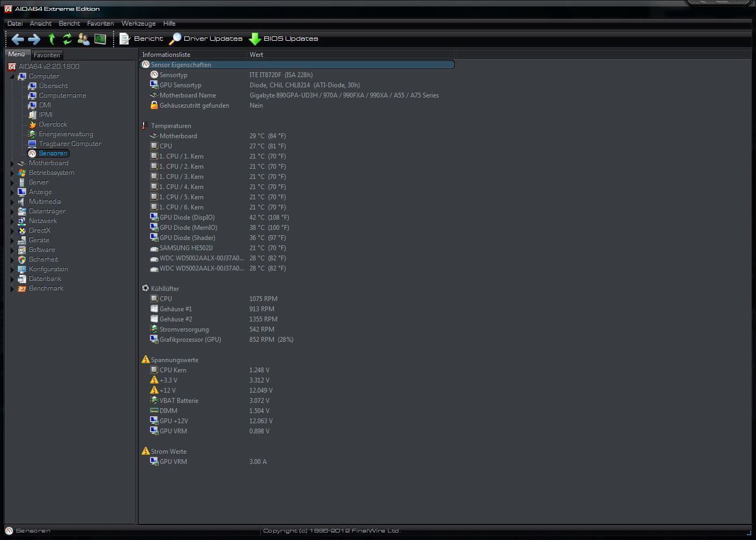Image resolution: width=756 pixels, height=540 pixels.
Task: Expand the Datenträger tree node
Action: [x=12, y=211]
